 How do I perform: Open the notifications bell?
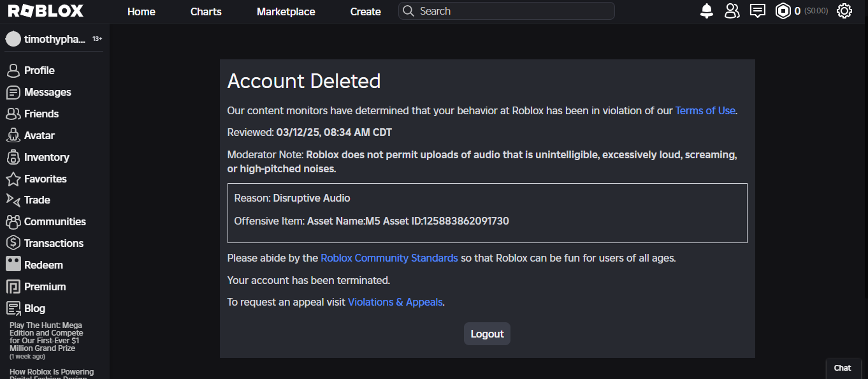pyautogui.click(x=707, y=11)
